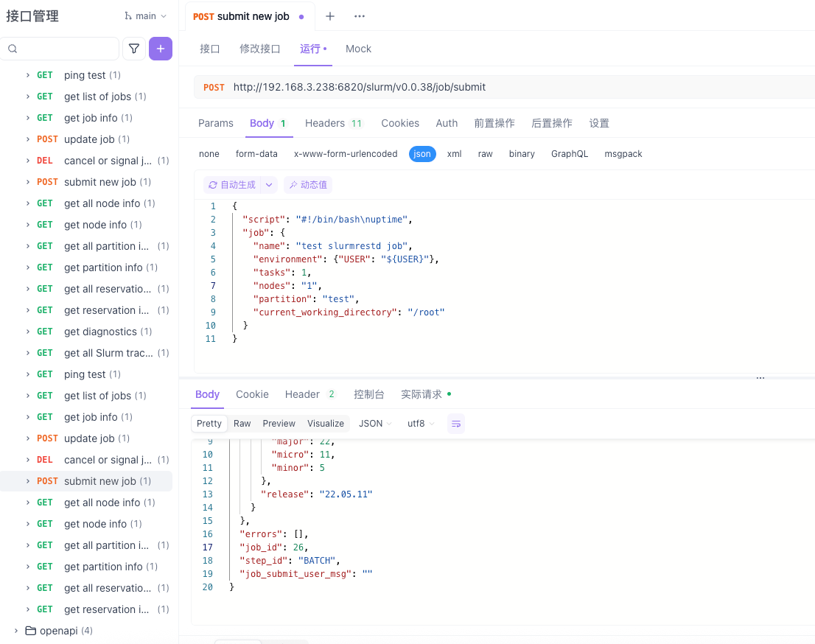815x644 pixels.
Task: Toggle word wrap icon in response toolbar
Action: (456, 424)
